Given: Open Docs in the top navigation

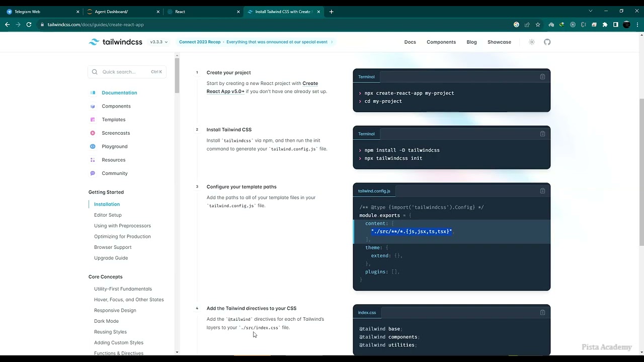Looking at the screenshot, I should tap(410, 42).
